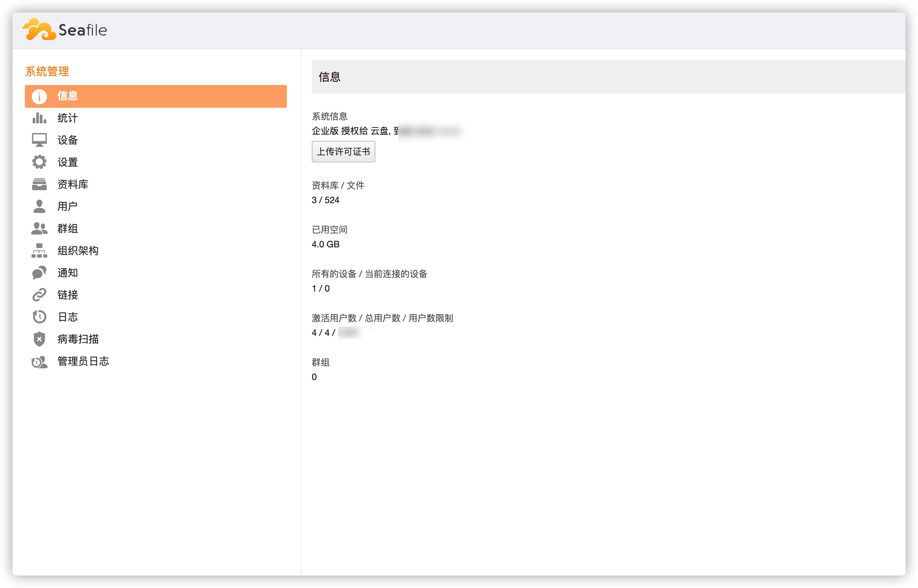Open the 管理员日志 admin clock icon
The height and width of the screenshot is (588, 918).
pyautogui.click(x=39, y=362)
